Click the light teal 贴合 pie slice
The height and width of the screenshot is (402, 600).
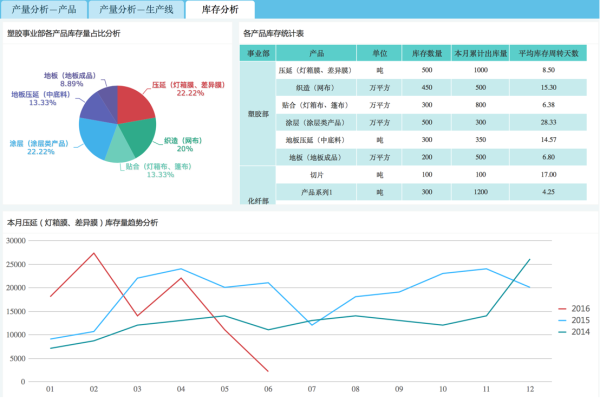point(119,148)
